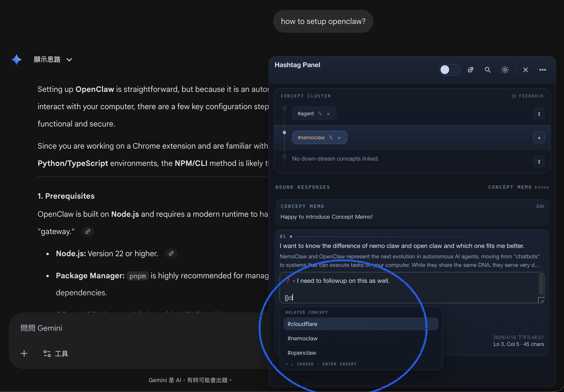Click the 2026/4/10 timestamp text
Image resolution: width=564 pixels, height=392 pixels.
pos(518,337)
